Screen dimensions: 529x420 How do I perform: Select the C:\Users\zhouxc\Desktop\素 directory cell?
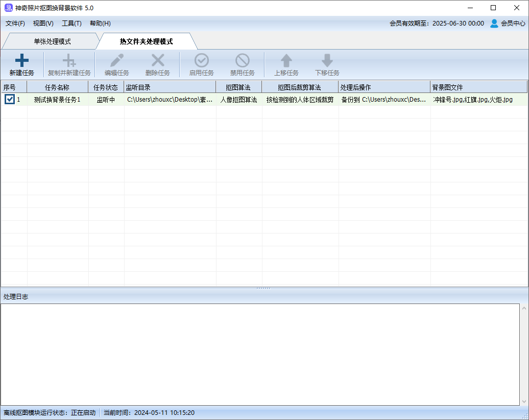coord(170,100)
